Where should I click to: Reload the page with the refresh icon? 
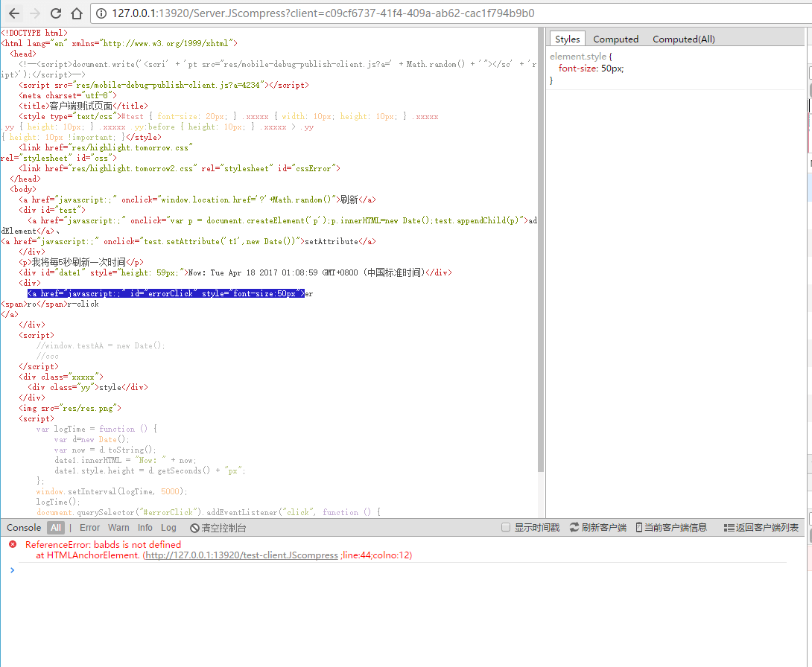tap(56, 13)
